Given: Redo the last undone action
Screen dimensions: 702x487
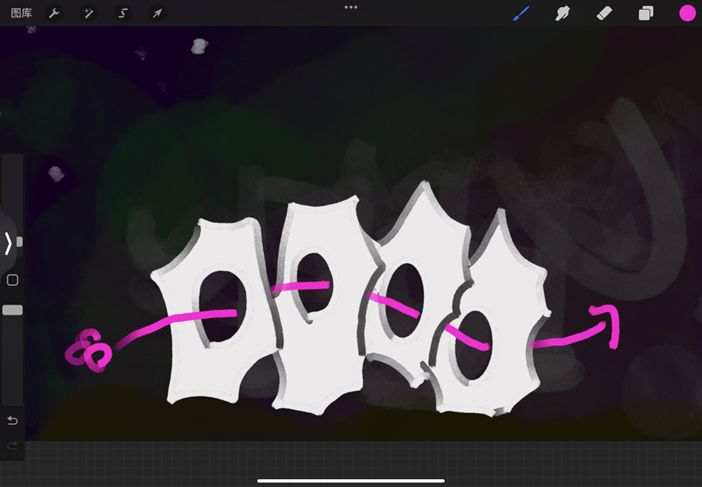Looking at the screenshot, I should point(13,445).
